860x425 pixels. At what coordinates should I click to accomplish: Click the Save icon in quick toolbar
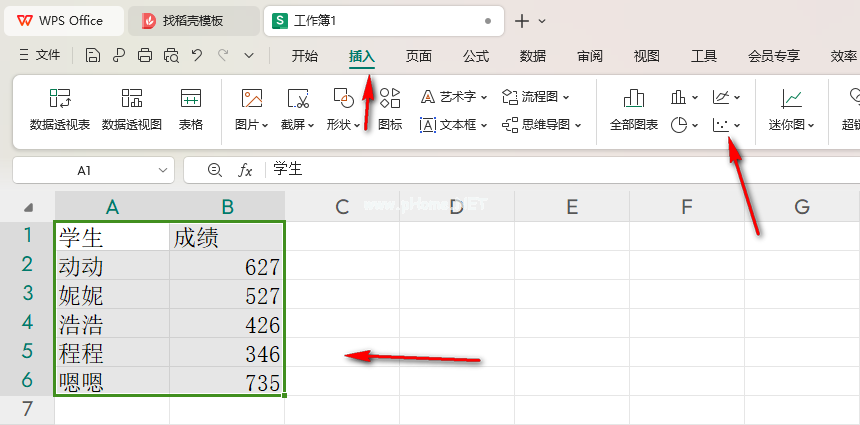pyautogui.click(x=93, y=55)
